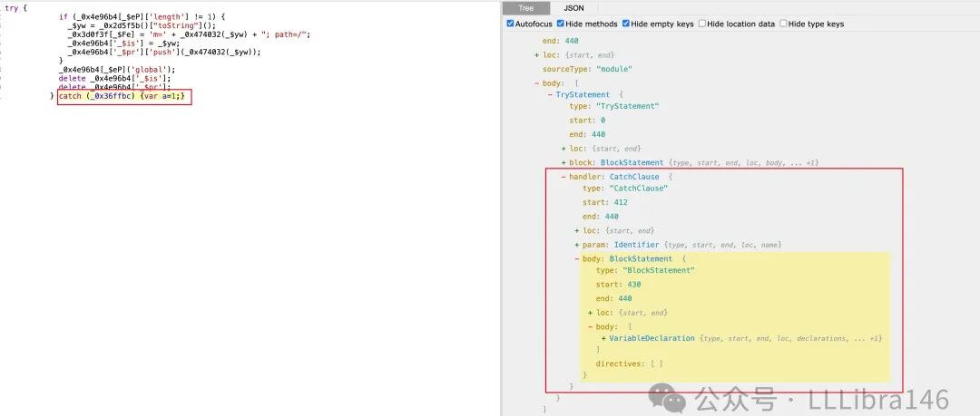Expand the loc node above sourceType
The width and height of the screenshot is (980, 416).
coord(537,55)
